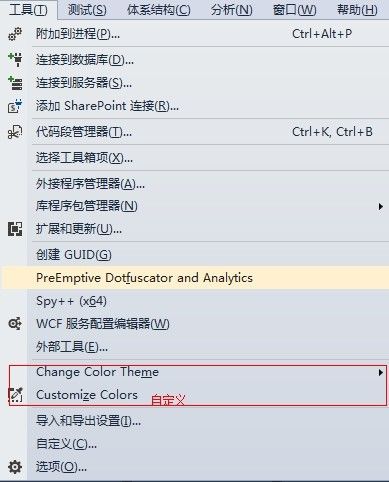The height and width of the screenshot is (482, 389).
Task: Click the Code Snippets Manager scissors icon
Action: point(15,132)
